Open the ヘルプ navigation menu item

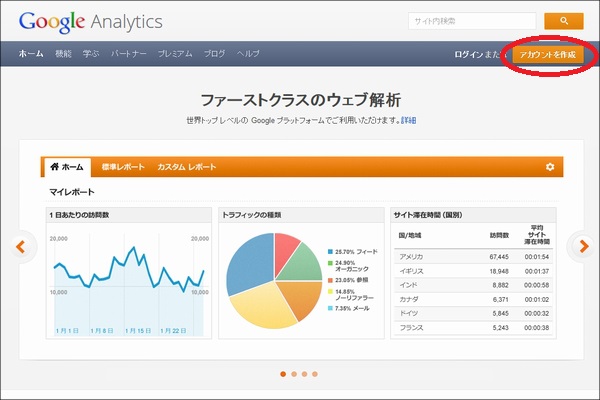pos(248,54)
